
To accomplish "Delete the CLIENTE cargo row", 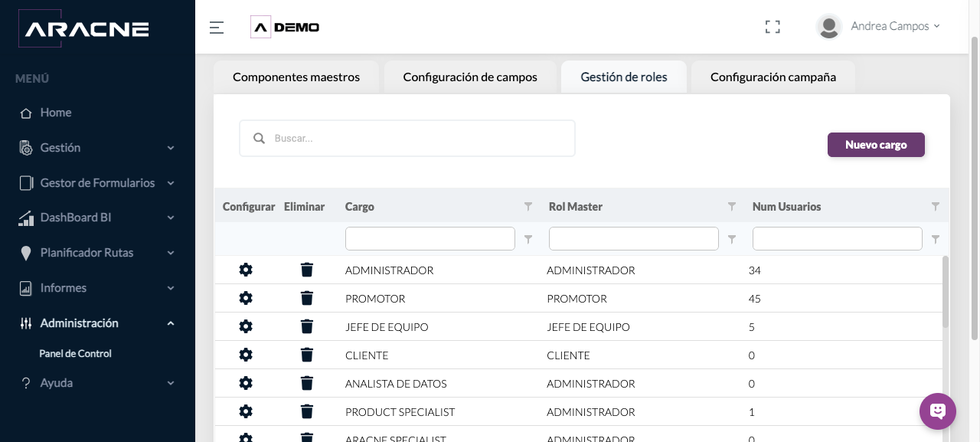I will pos(307,355).
